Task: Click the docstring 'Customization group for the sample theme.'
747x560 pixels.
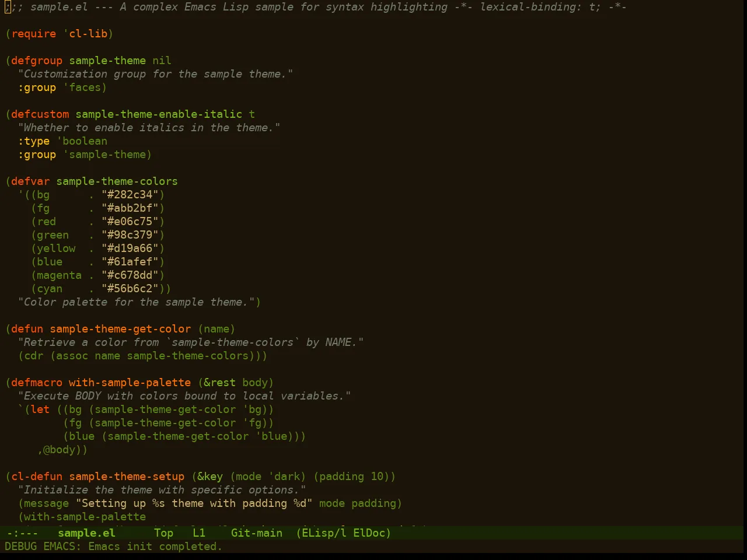Action: [x=155, y=74]
